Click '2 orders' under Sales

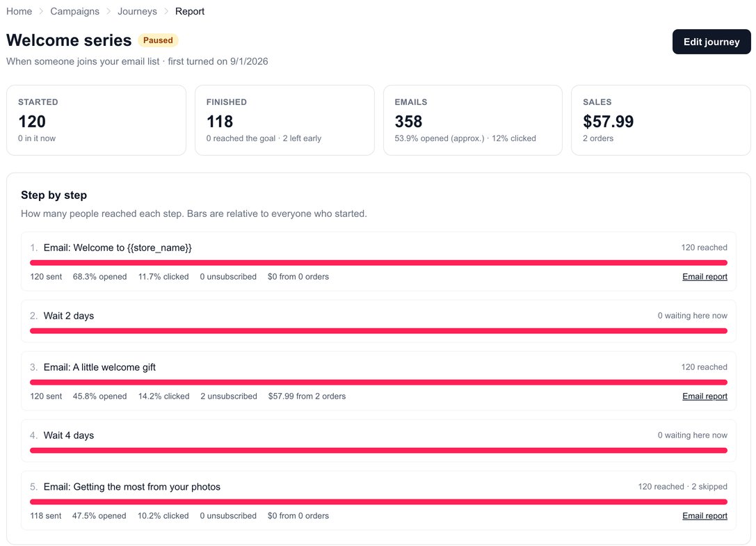[x=598, y=138]
